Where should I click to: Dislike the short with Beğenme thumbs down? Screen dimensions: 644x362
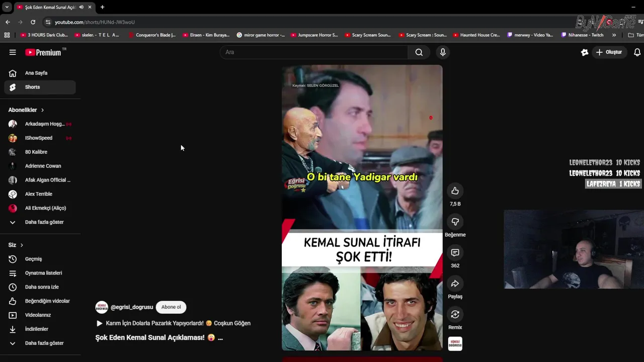click(x=455, y=222)
